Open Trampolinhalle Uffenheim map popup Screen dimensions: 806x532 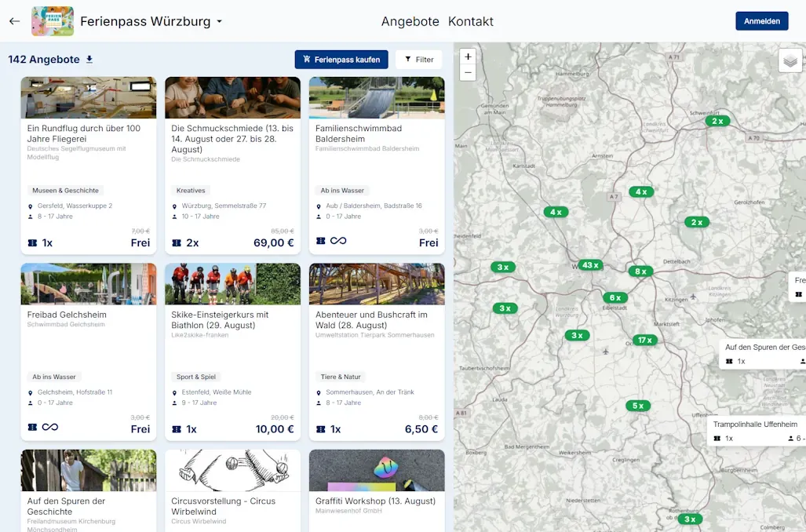[x=755, y=425]
